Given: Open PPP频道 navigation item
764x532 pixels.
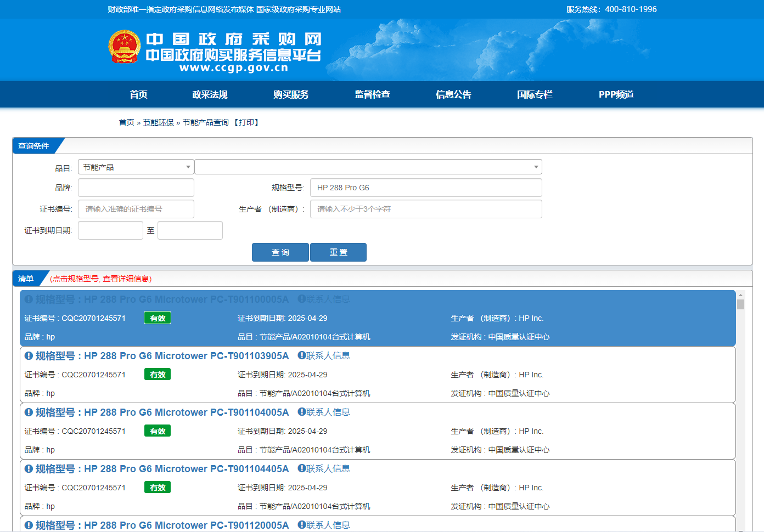Looking at the screenshot, I should point(616,94).
